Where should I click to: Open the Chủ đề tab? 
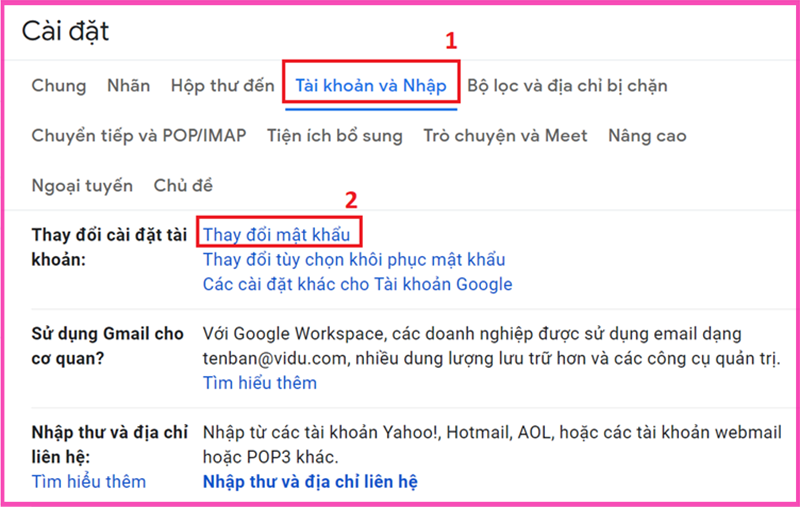tap(183, 185)
